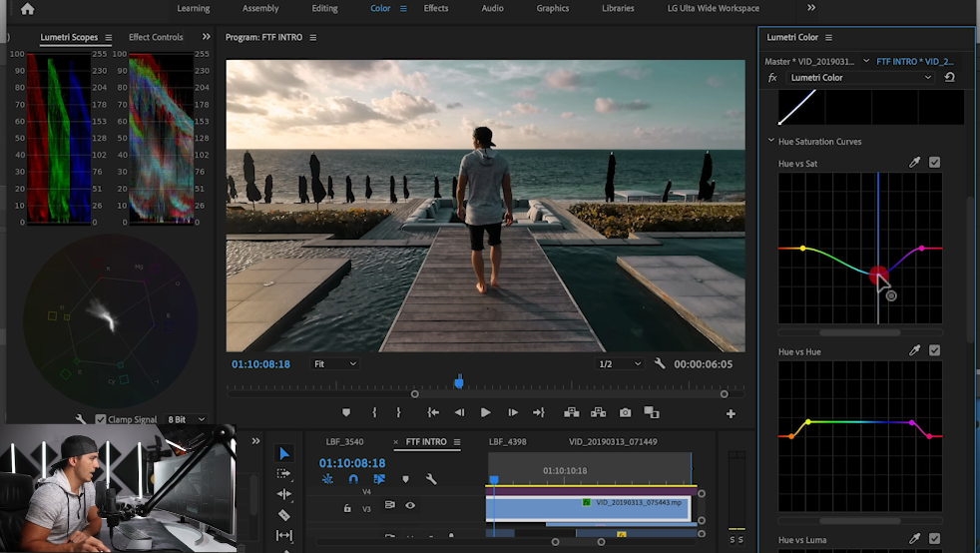Open Program Monitor wrench settings

[x=660, y=364]
